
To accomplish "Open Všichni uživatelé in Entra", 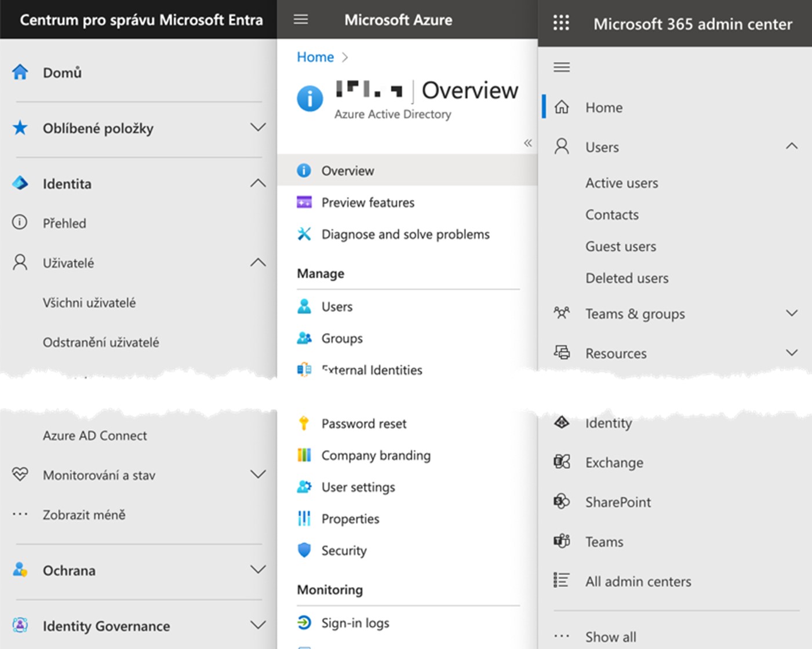I will [x=89, y=302].
